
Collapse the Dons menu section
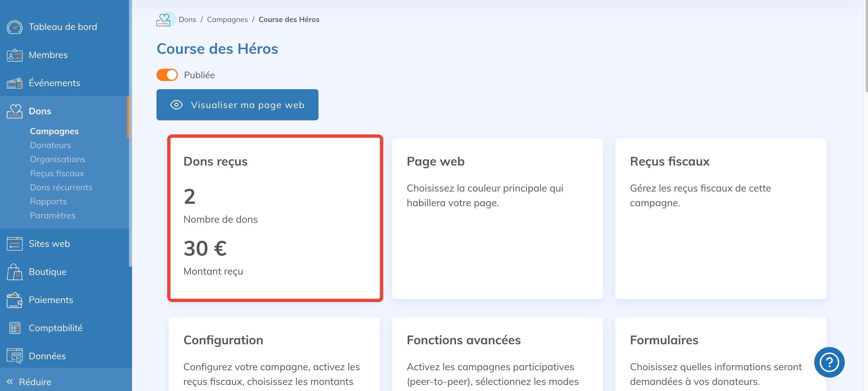[x=40, y=111]
